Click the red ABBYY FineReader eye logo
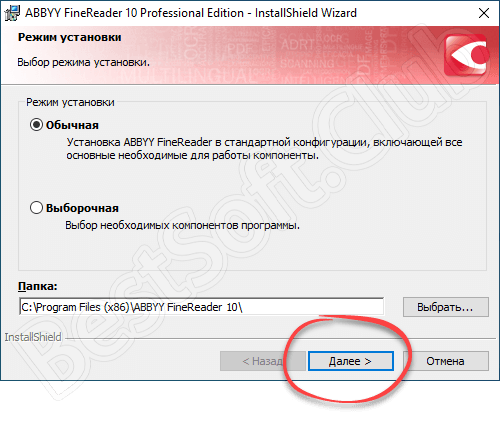 (466, 55)
